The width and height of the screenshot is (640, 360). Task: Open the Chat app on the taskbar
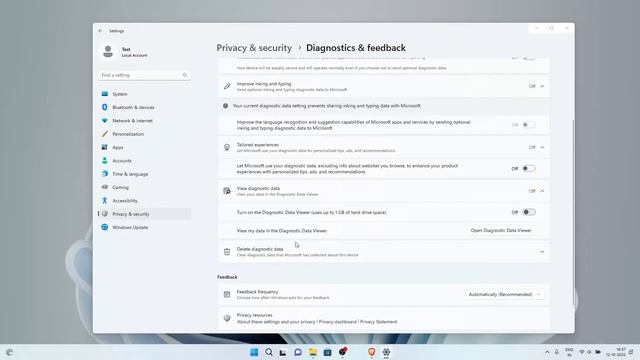pyautogui.click(x=298, y=352)
